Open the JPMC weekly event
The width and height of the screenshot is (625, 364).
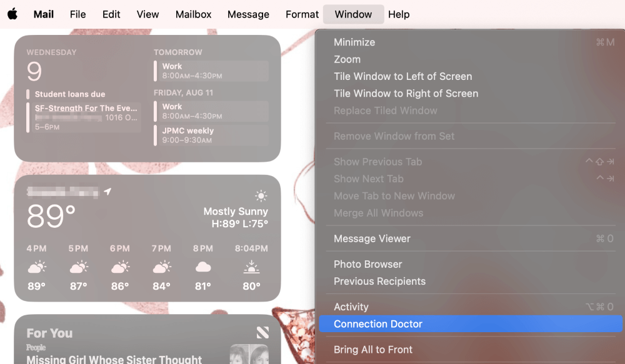click(x=211, y=135)
